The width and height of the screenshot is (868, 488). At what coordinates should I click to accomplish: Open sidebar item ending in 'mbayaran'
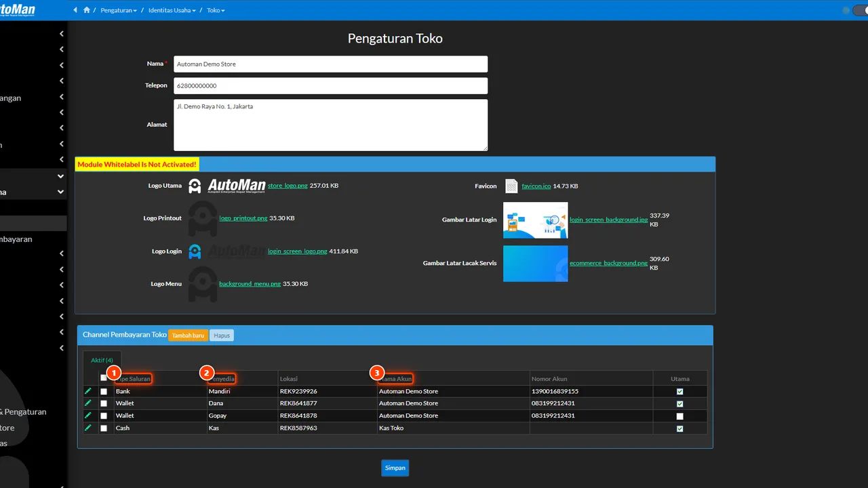tap(33, 239)
